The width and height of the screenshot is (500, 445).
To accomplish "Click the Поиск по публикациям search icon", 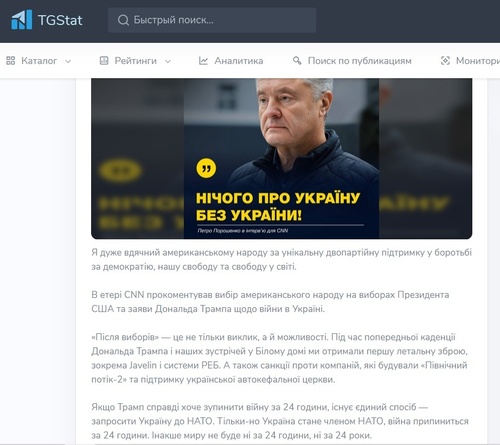I will coord(297,61).
